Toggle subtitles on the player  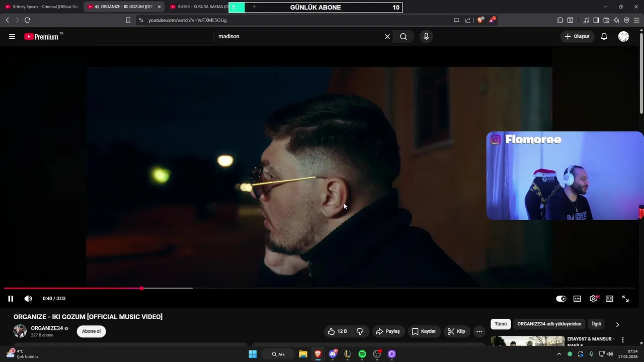(x=577, y=299)
